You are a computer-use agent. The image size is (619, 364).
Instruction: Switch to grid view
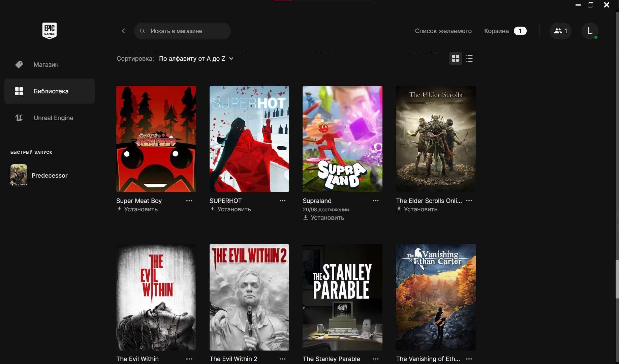coord(456,59)
